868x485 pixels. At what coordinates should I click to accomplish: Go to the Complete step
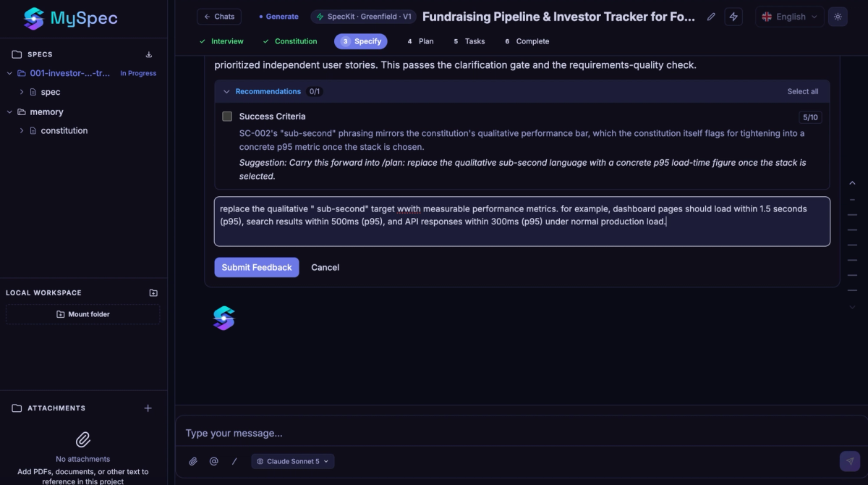coord(527,41)
